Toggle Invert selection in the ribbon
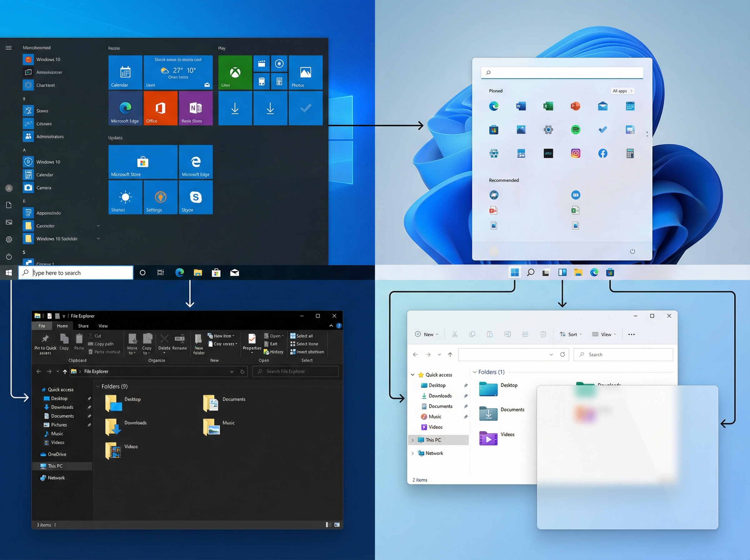Image resolution: width=750 pixels, height=560 pixels. 307,352
